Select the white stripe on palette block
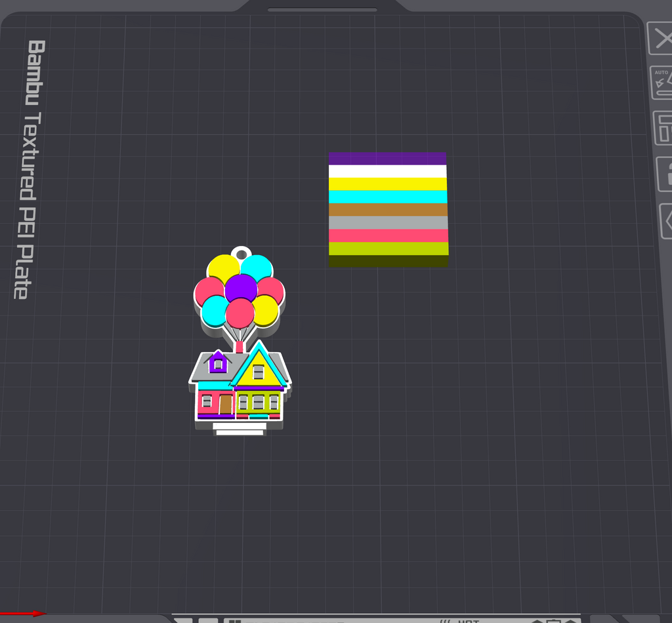 pos(387,171)
